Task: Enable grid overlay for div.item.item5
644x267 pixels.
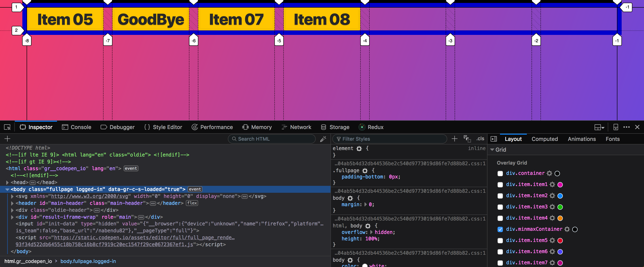Action: point(500,240)
